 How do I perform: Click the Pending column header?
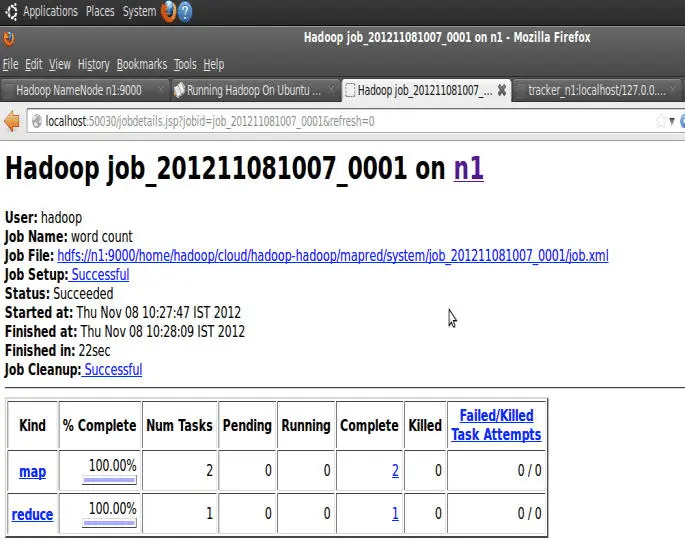(247, 425)
